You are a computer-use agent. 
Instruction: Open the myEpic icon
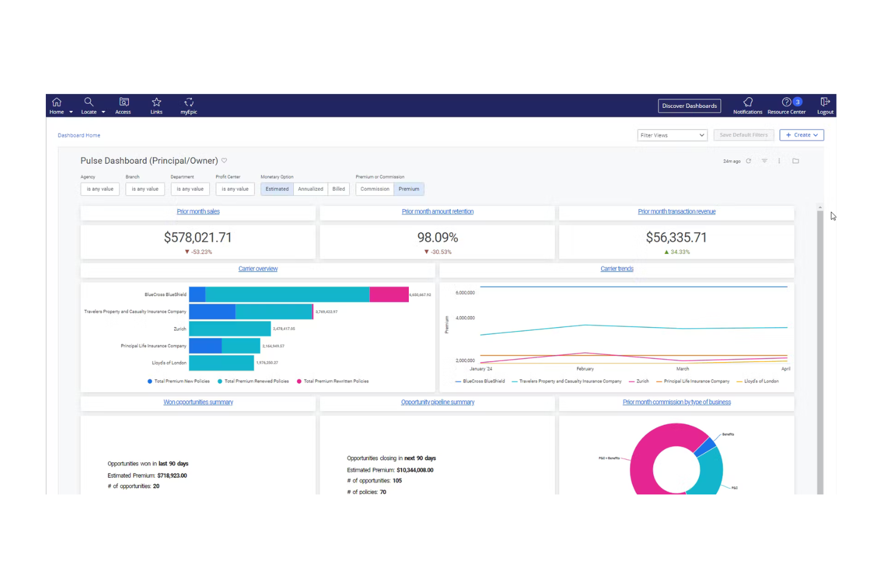pos(189,102)
